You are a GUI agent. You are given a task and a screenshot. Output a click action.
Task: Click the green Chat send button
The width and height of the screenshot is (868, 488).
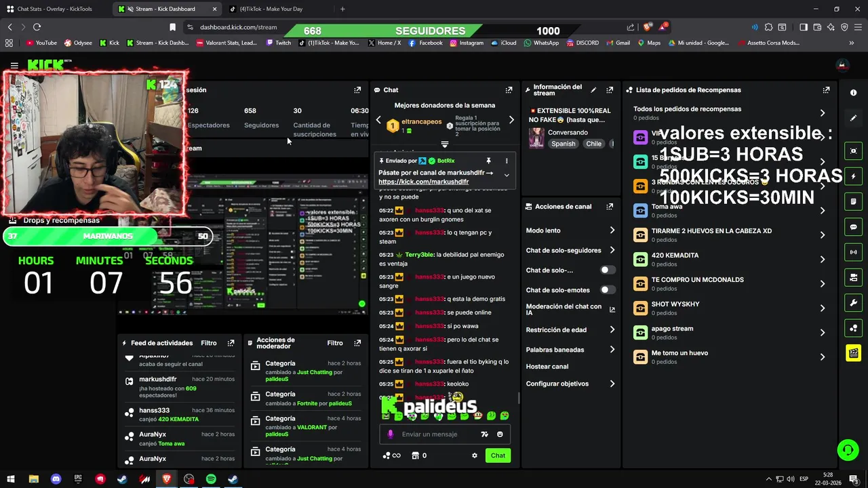coord(498,455)
